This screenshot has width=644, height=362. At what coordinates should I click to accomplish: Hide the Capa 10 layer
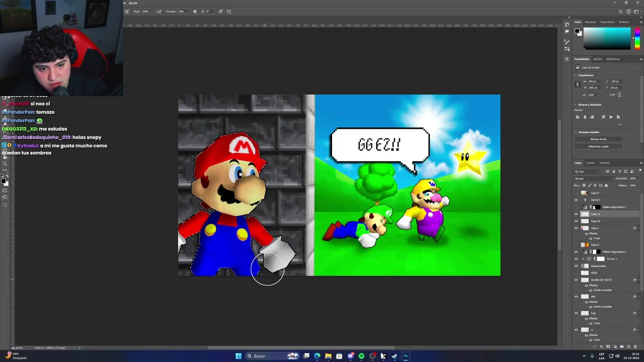pos(576,221)
